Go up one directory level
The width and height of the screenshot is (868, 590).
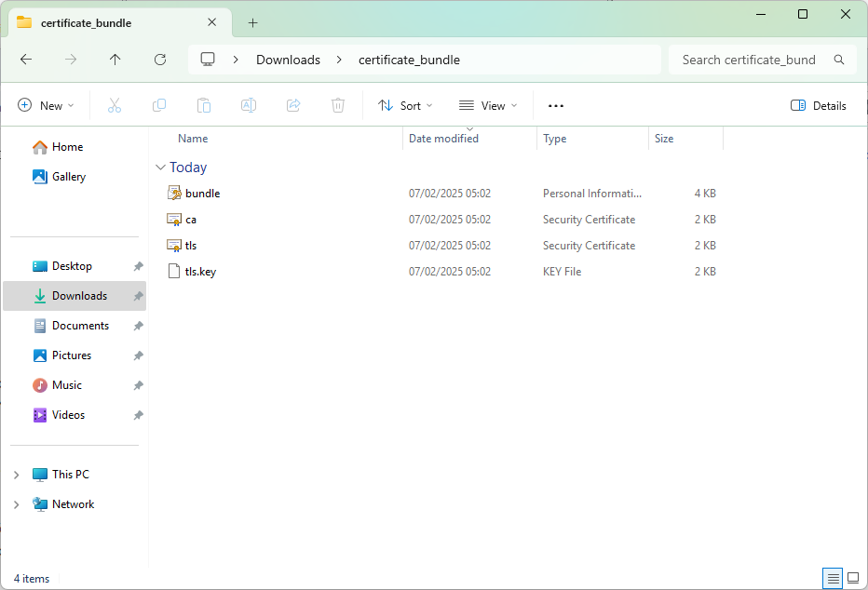point(115,60)
